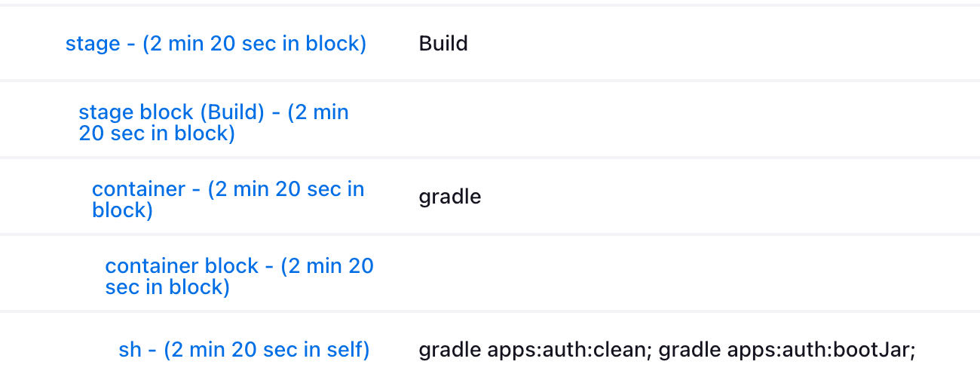Viewport: 980px width, 380px height.
Task: Open the container block step link
Action: 239,266
